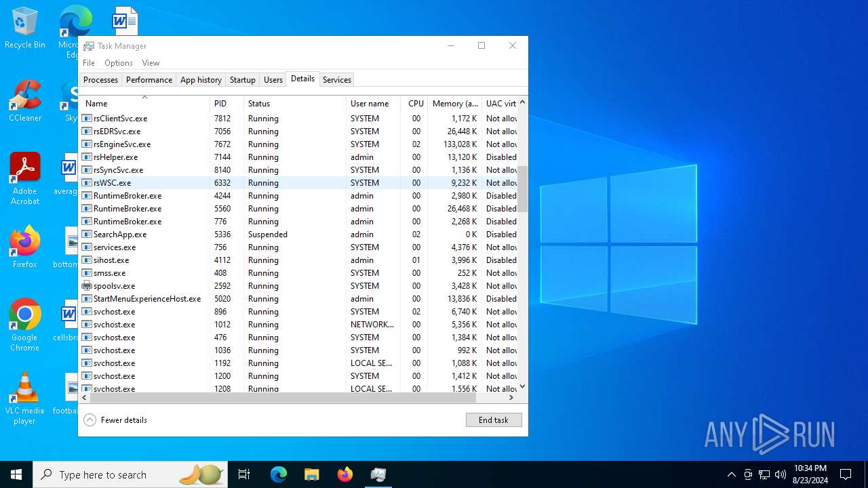The height and width of the screenshot is (488, 868).
Task: Click the vertical scrollbar thumb
Action: click(x=522, y=189)
